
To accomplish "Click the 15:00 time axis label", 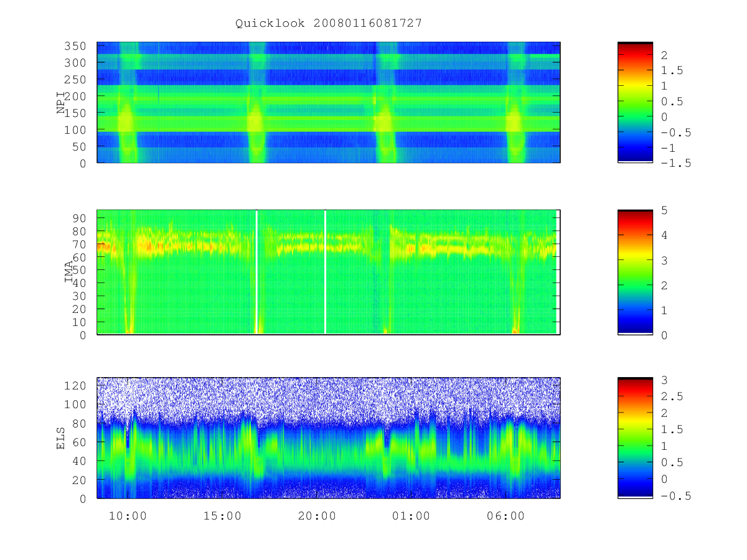I will click(x=222, y=516).
